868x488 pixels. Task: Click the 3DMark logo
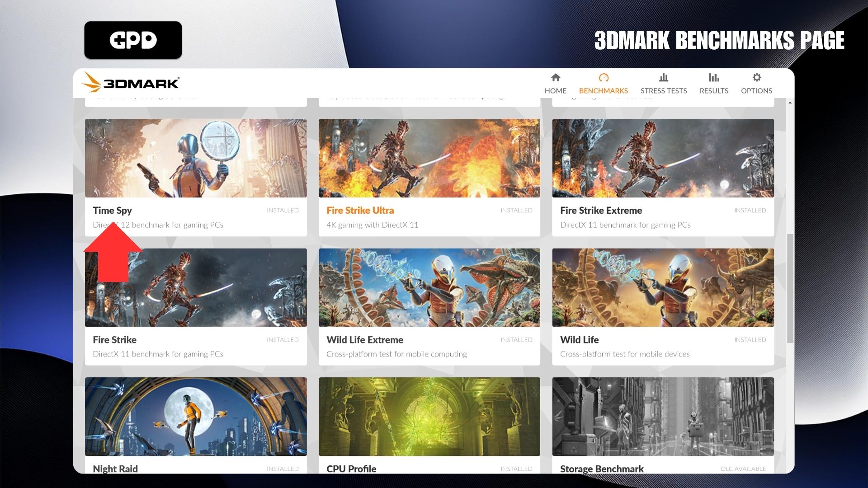pos(131,83)
